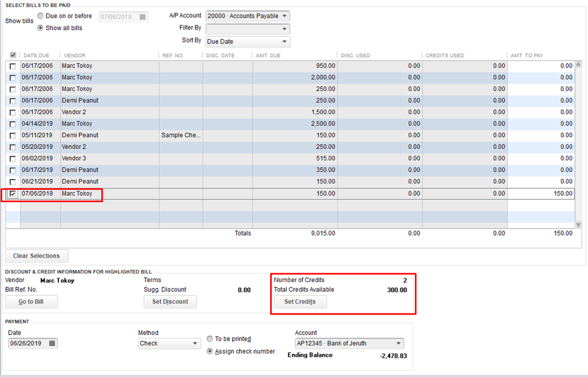Screen dimensions: 588x377
Task: Expand the payment Method dropdown
Action: click(170, 343)
